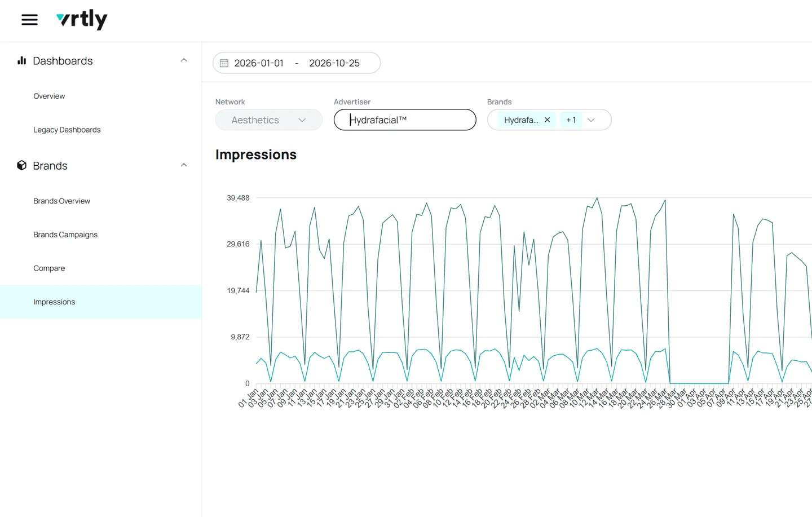Click the start date 2026-01-01

(x=259, y=63)
